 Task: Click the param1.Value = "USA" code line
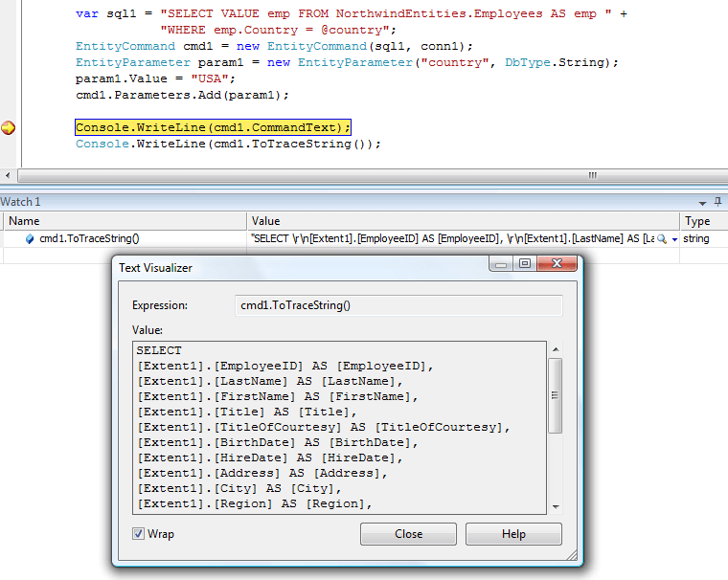click(155, 78)
